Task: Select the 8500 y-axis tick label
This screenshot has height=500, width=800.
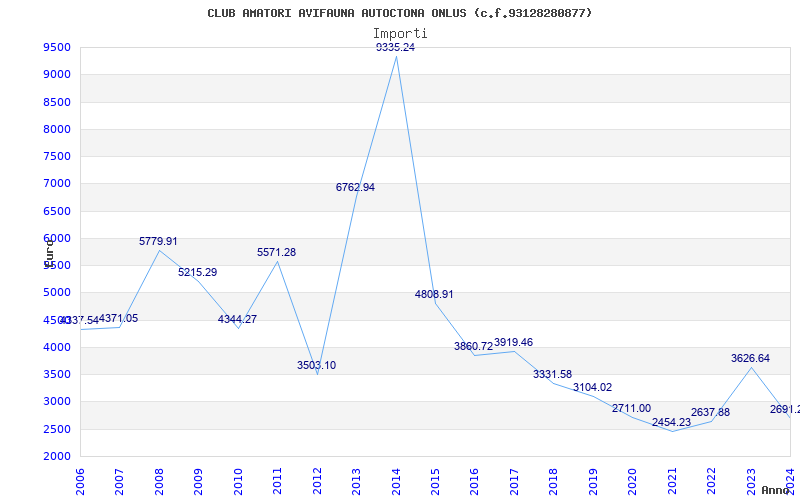Action: click(57, 102)
